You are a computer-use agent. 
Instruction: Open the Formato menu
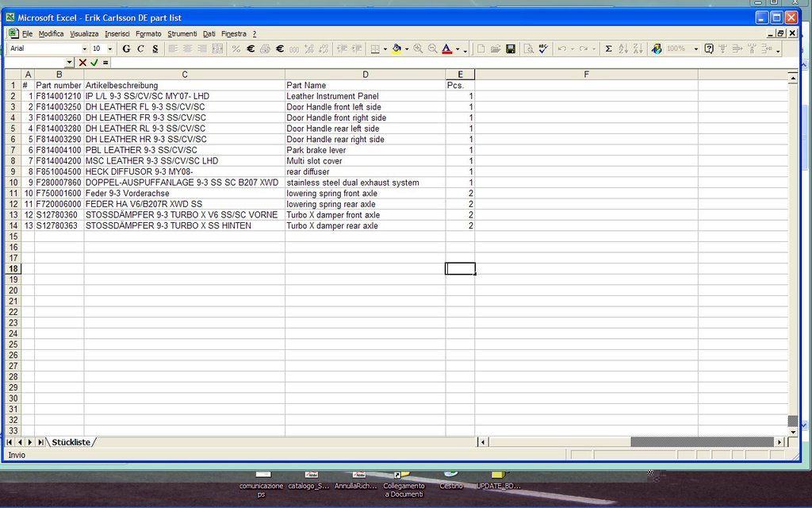[x=148, y=34]
